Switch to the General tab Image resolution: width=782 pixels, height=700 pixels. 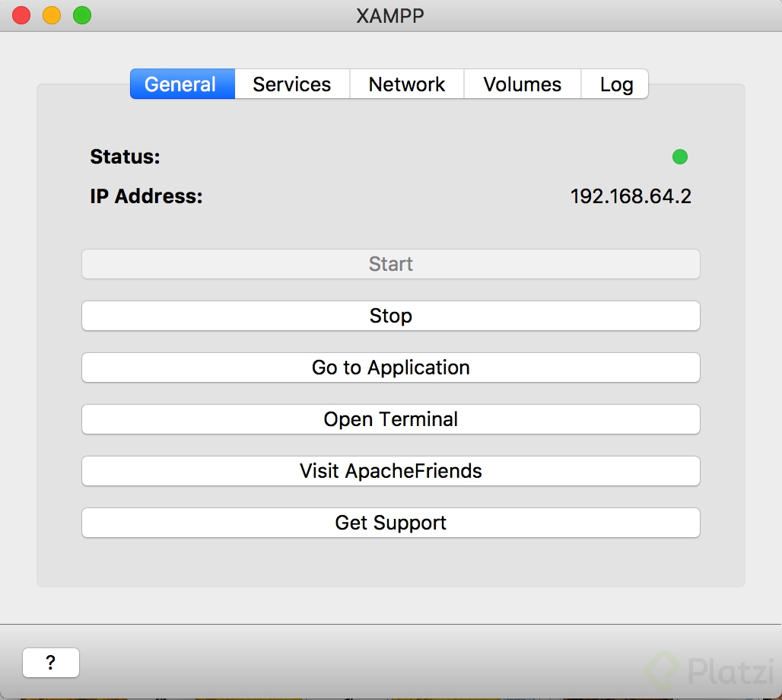pyautogui.click(x=181, y=84)
